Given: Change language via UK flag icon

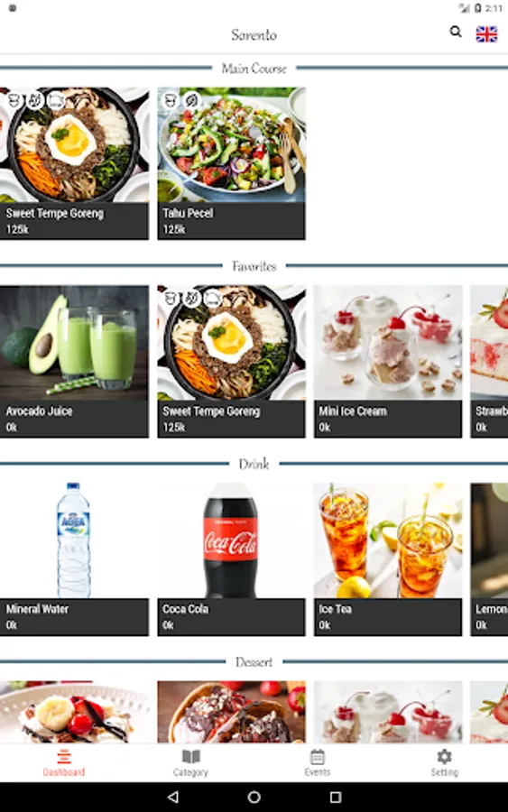Looking at the screenshot, I should coord(486,34).
